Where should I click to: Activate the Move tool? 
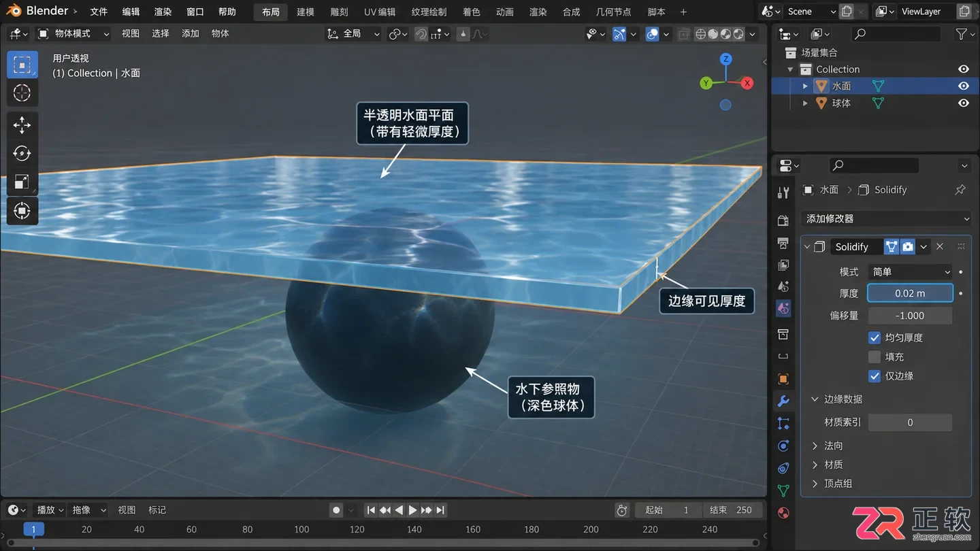[22, 125]
